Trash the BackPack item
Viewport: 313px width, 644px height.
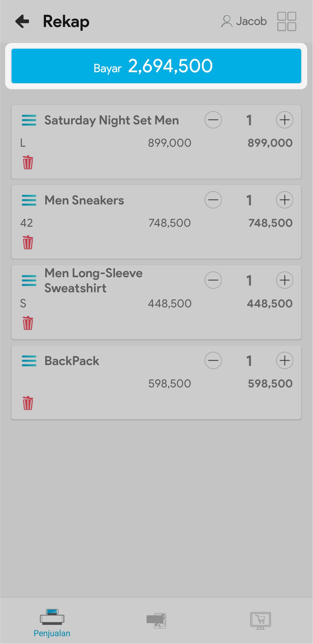pyautogui.click(x=28, y=403)
